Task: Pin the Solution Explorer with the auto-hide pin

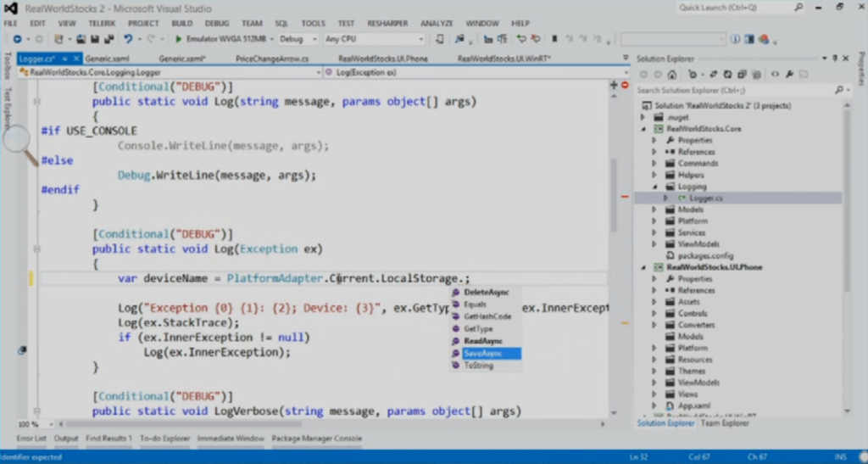Action: point(835,59)
